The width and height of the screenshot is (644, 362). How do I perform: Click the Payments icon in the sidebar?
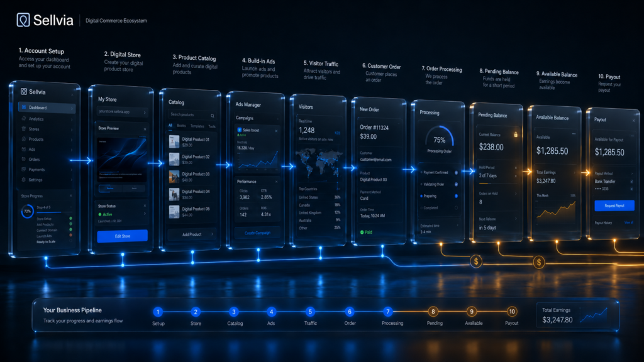pyautogui.click(x=24, y=169)
